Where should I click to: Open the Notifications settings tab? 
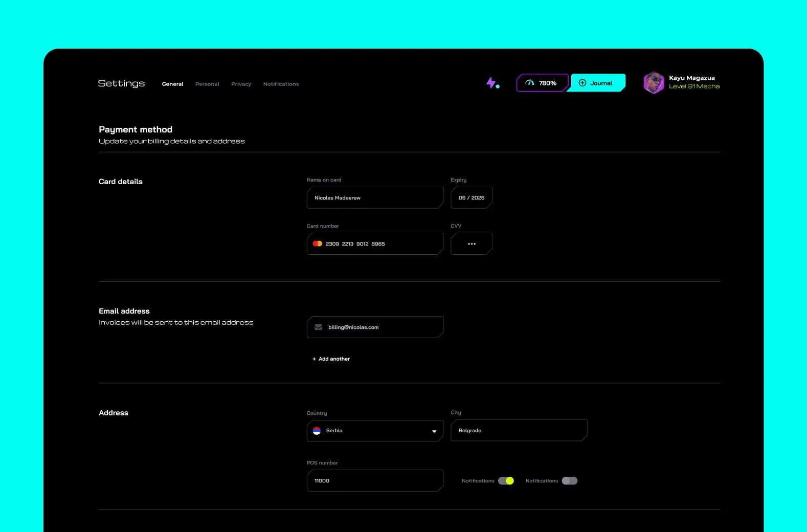click(281, 84)
